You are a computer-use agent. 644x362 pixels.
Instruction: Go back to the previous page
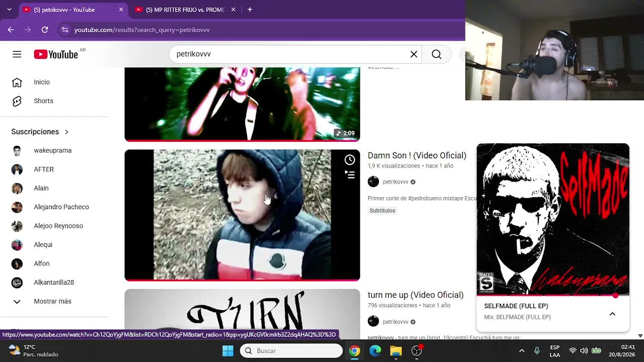[x=11, y=30]
